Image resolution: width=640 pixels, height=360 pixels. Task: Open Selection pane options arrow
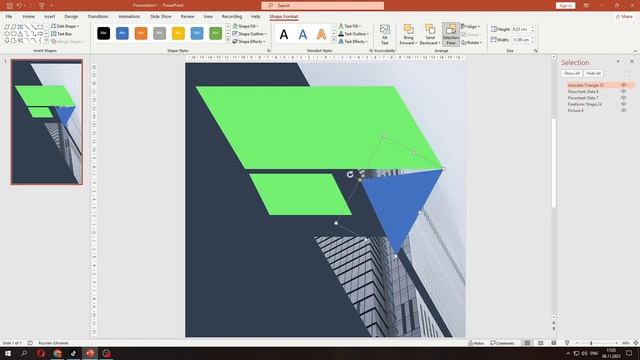click(618, 62)
